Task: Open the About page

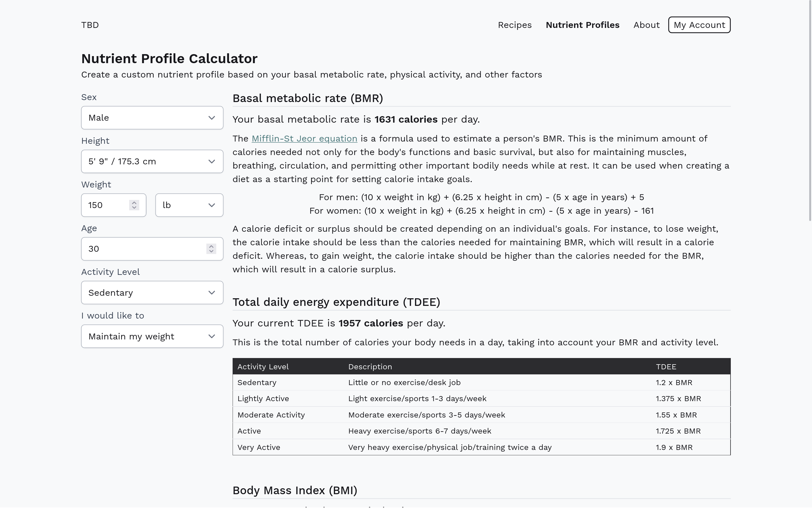Action: point(646,25)
